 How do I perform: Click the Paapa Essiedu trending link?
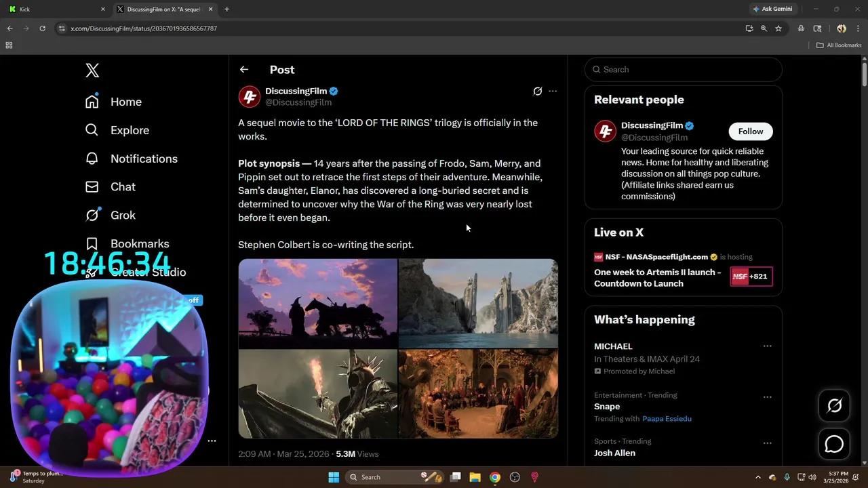667,419
